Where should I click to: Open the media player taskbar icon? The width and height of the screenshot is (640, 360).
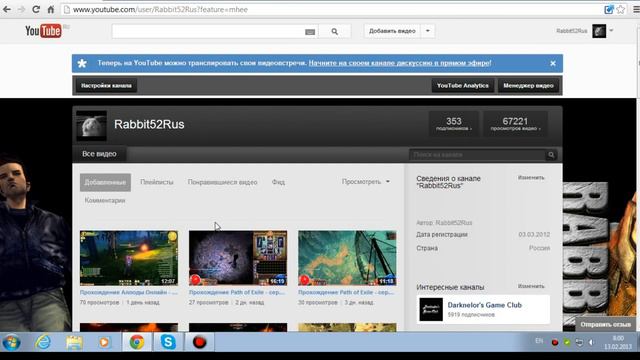[104, 342]
